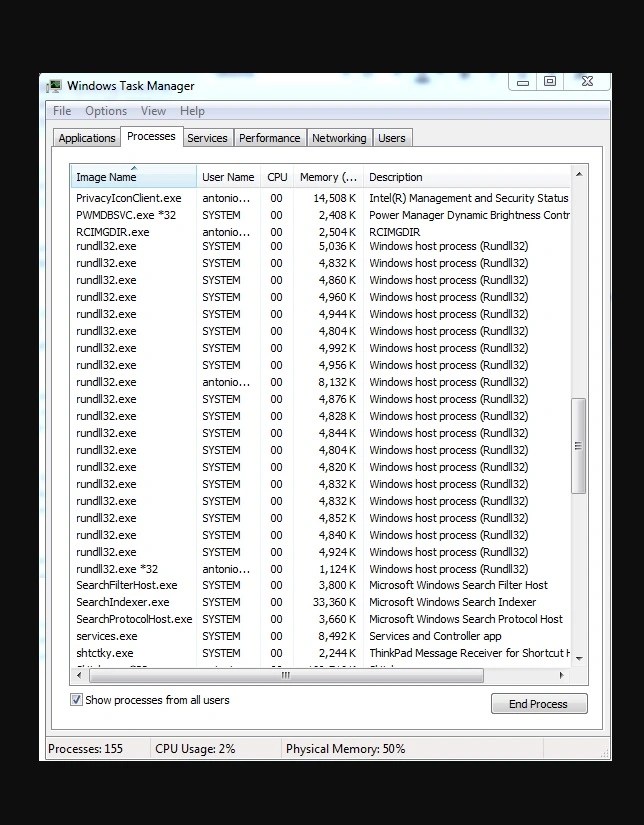
Task: Open the Help menu
Action: [x=192, y=111]
